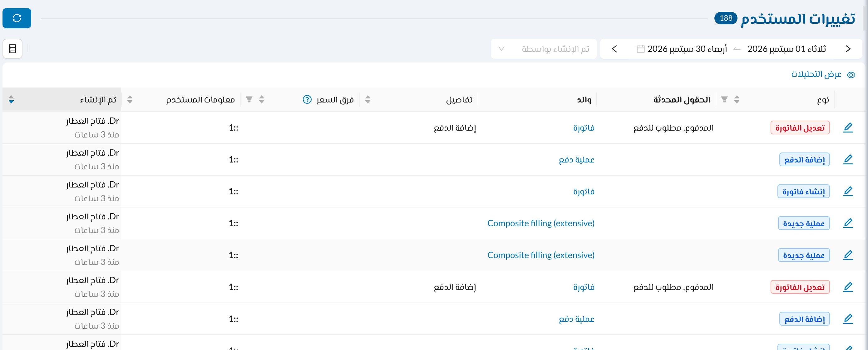Open the second عملية دفع link
The height and width of the screenshot is (350, 868).
(x=576, y=319)
